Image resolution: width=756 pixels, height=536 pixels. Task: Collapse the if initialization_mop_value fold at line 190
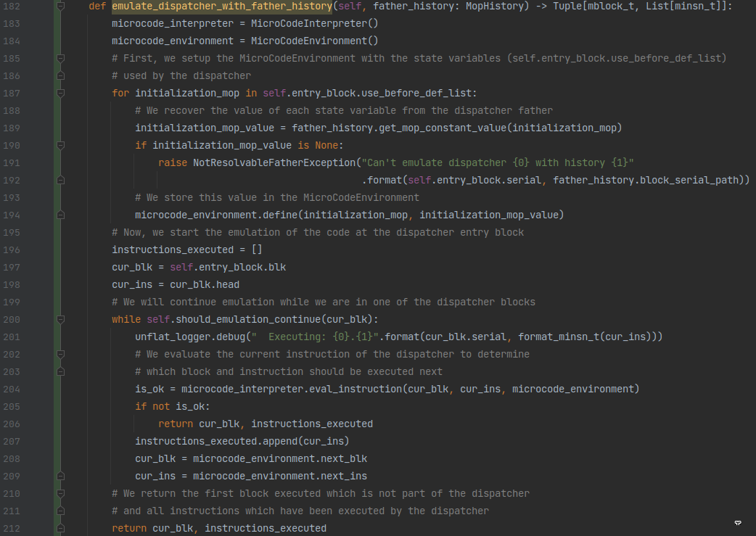[60, 145]
